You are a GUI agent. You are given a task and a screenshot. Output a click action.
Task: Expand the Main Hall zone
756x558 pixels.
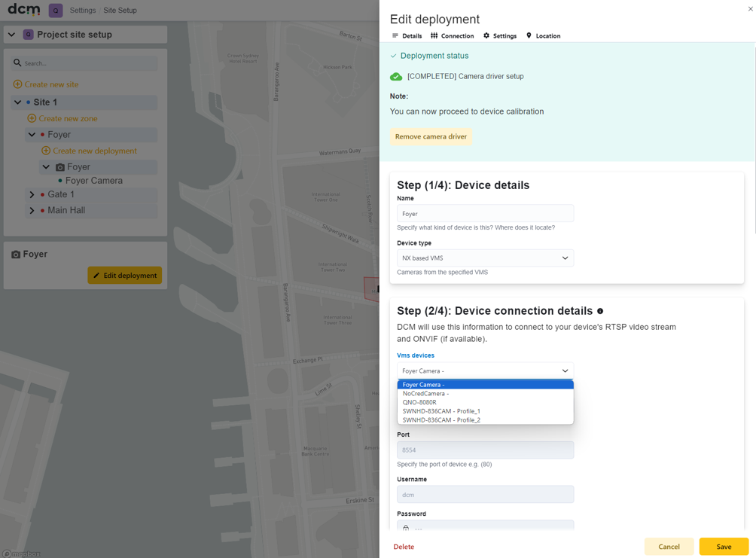pyautogui.click(x=32, y=211)
